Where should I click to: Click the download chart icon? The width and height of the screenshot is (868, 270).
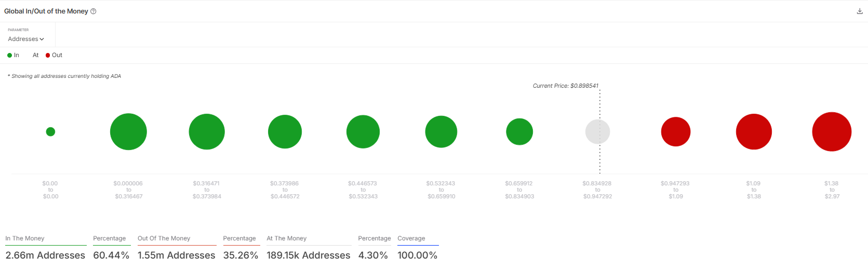(860, 11)
